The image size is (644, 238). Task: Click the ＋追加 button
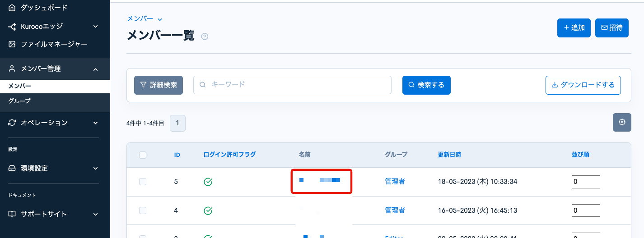pos(574,28)
